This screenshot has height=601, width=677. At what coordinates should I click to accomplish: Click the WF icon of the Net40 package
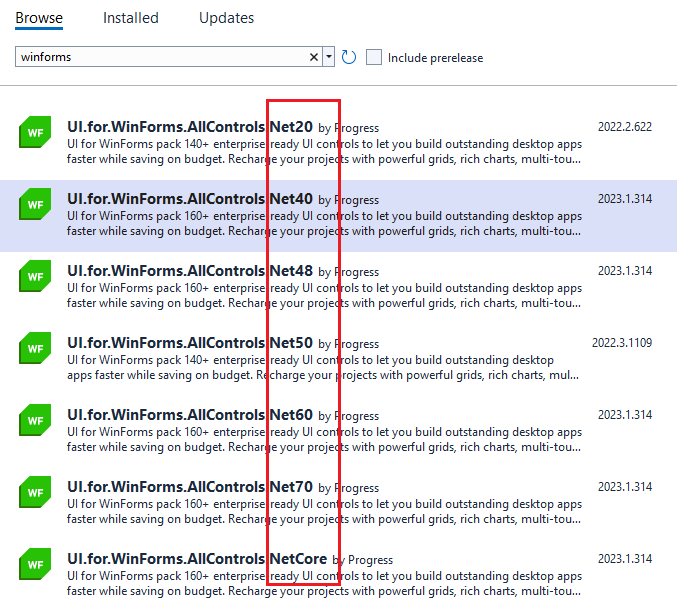point(35,204)
